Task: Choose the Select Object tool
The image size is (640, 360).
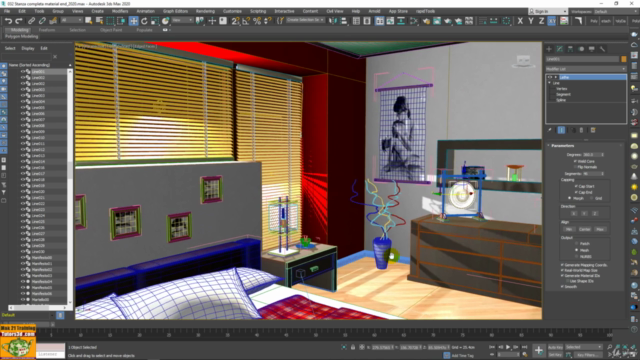Action: tap(89, 21)
